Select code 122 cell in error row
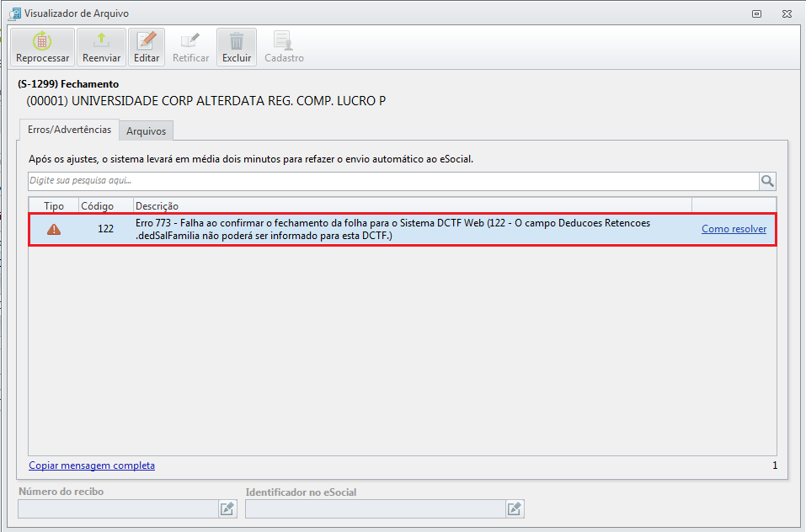The image size is (806, 532). pos(106,229)
